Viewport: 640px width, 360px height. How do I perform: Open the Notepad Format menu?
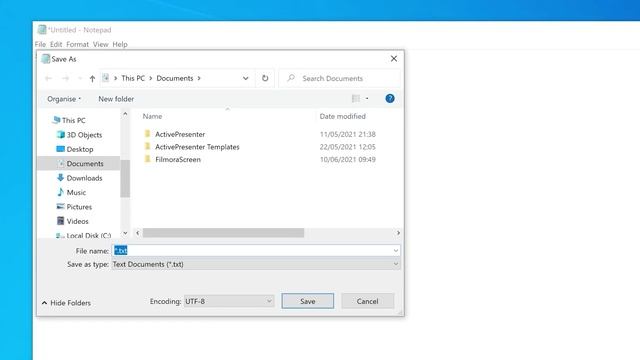[x=77, y=44]
